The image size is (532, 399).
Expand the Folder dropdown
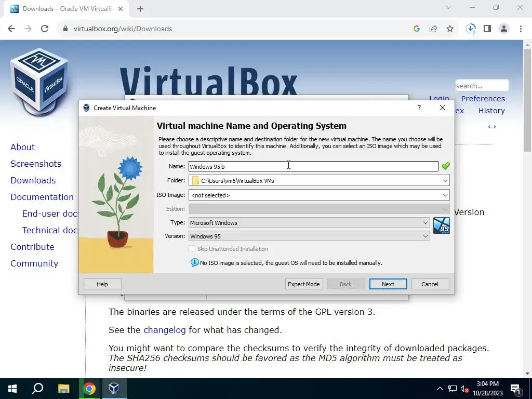[445, 180]
